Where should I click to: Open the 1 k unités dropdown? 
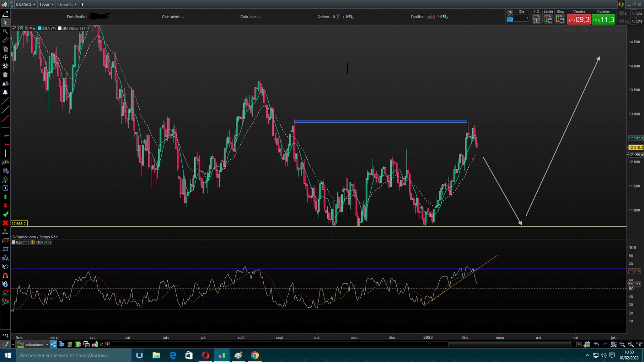click(x=67, y=5)
